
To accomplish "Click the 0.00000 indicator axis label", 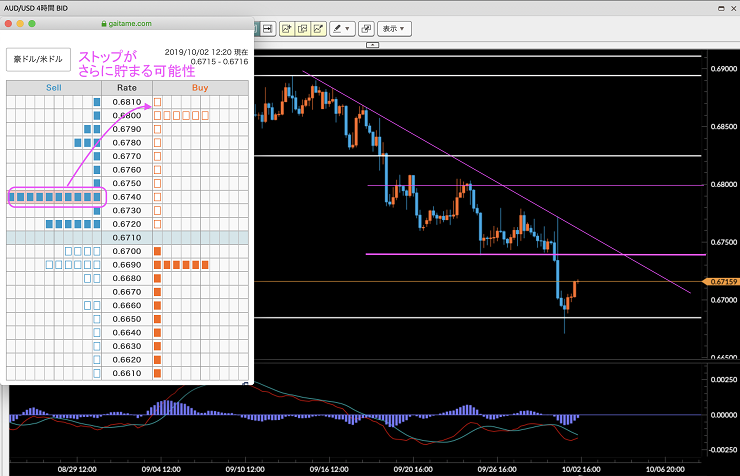I will coord(723,415).
